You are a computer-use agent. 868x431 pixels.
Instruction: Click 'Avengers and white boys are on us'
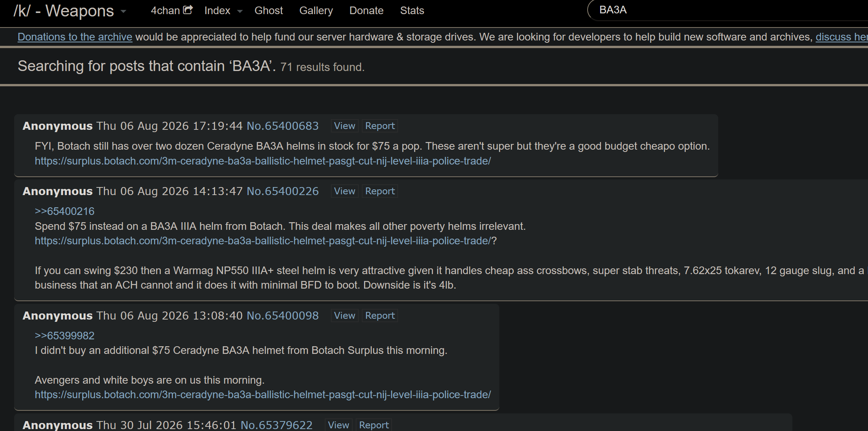(118, 380)
